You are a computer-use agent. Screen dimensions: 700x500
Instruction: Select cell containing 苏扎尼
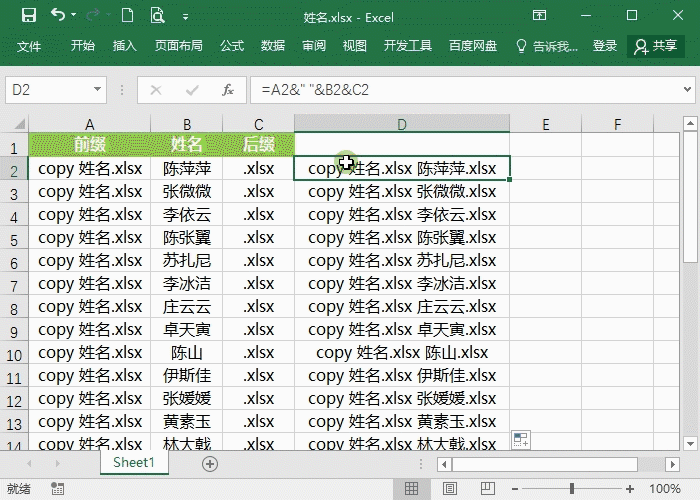pyautogui.click(x=187, y=260)
